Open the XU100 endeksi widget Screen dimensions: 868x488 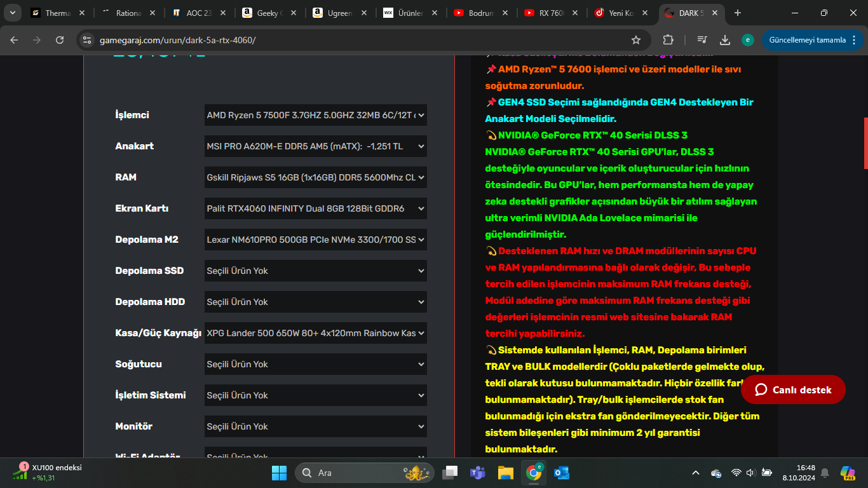(48, 473)
